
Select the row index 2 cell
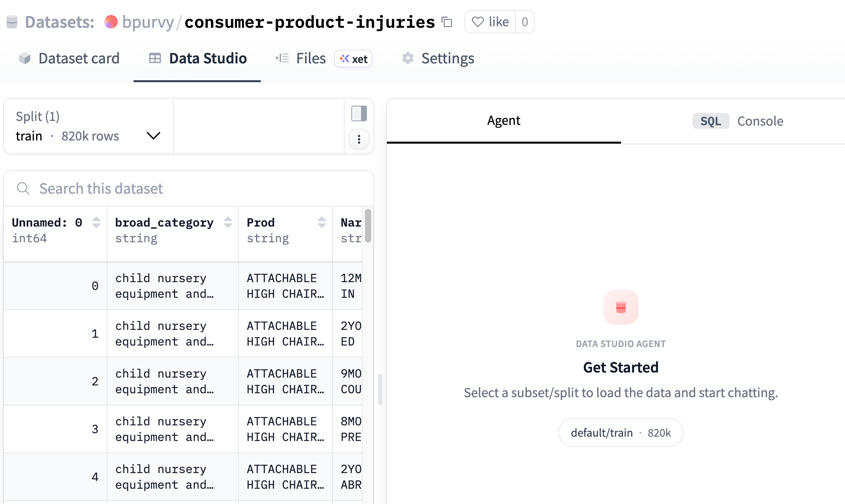coord(55,382)
